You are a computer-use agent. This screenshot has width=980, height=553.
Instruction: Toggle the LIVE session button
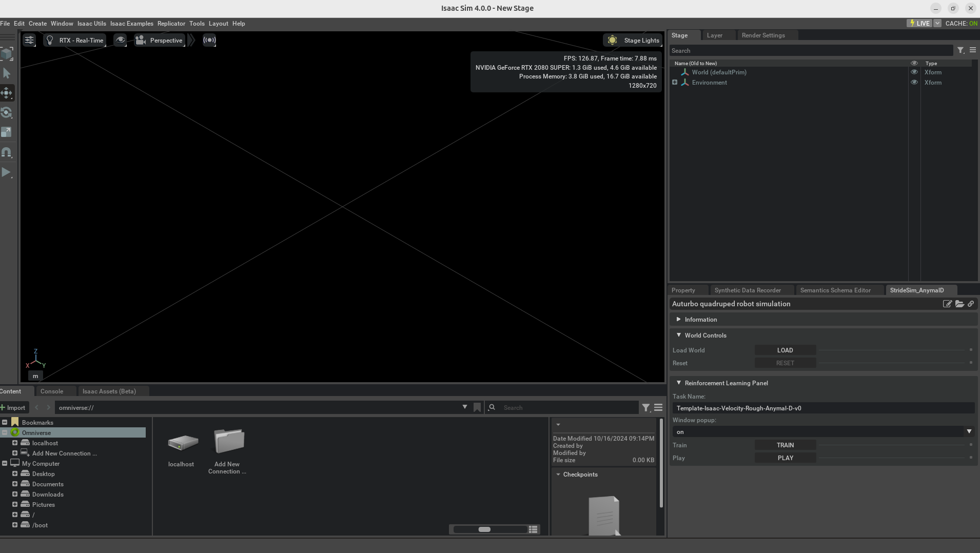tap(919, 23)
